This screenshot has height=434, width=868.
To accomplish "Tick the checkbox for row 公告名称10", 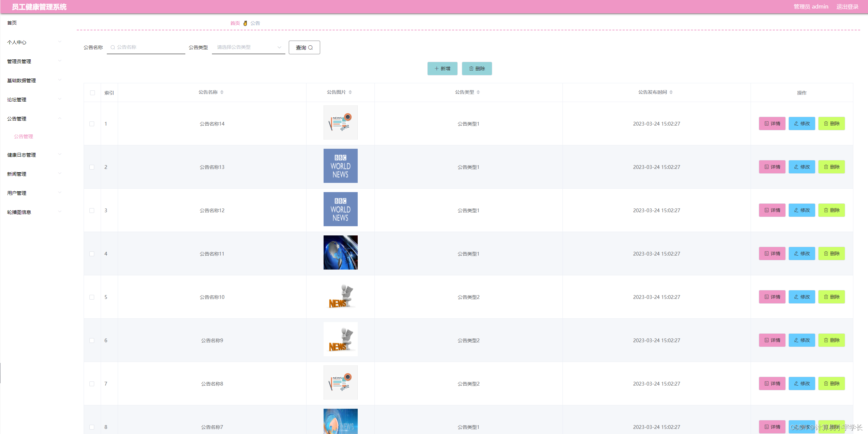I will pos(92,297).
